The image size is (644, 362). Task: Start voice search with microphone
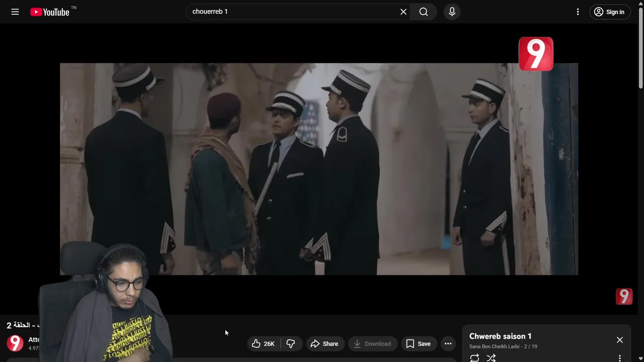coord(452,12)
